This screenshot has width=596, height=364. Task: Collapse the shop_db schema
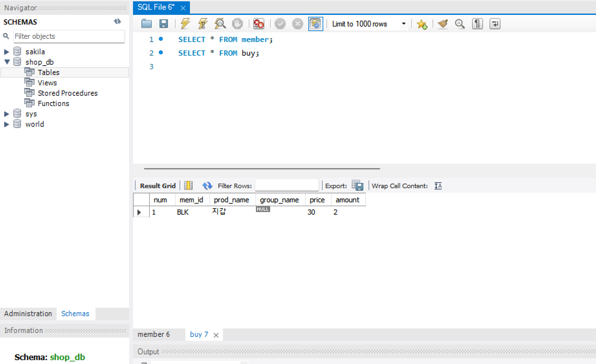point(6,62)
